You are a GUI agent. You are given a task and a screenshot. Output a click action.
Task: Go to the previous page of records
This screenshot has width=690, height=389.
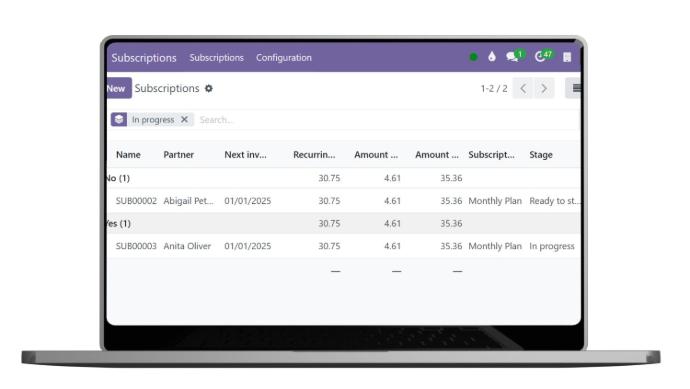point(523,88)
